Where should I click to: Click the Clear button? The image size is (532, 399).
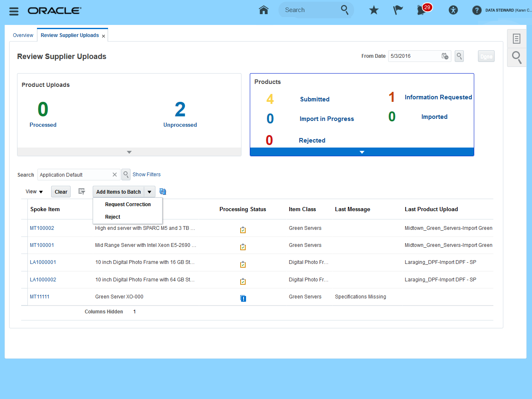pyautogui.click(x=60, y=192)
